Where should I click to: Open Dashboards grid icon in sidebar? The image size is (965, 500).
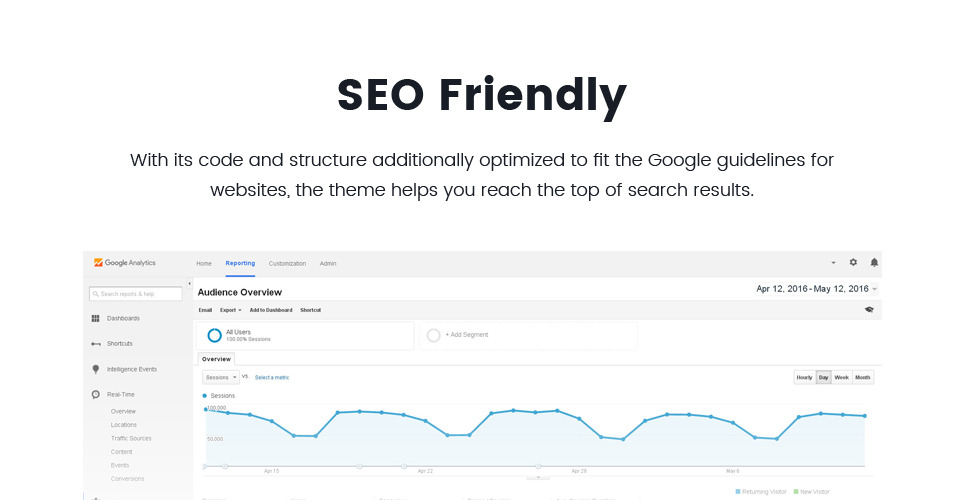click(x=96, y=318)
